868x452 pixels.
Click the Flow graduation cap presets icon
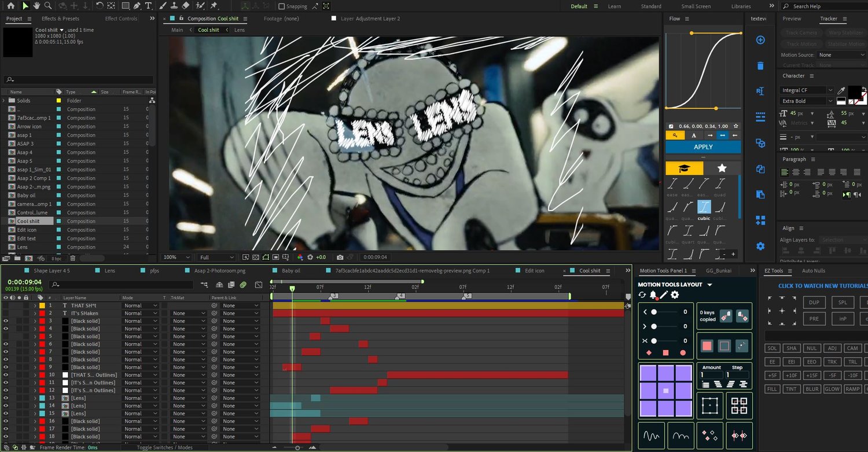click(685, 168)
